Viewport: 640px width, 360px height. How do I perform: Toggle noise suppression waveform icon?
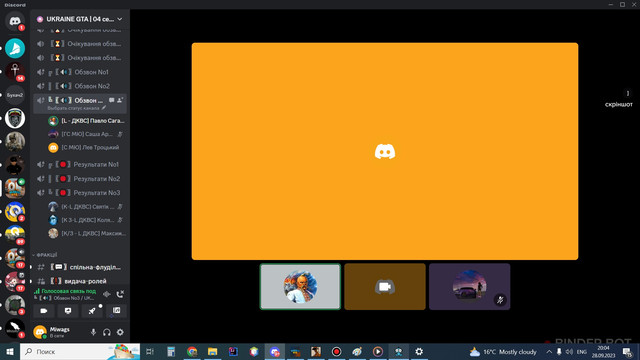107,294
